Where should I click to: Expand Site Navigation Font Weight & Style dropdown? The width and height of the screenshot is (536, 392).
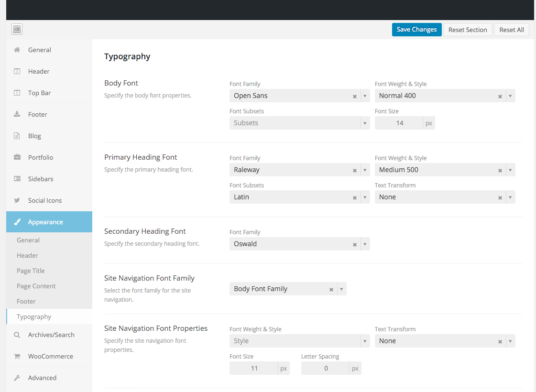[x=365, y=341]
